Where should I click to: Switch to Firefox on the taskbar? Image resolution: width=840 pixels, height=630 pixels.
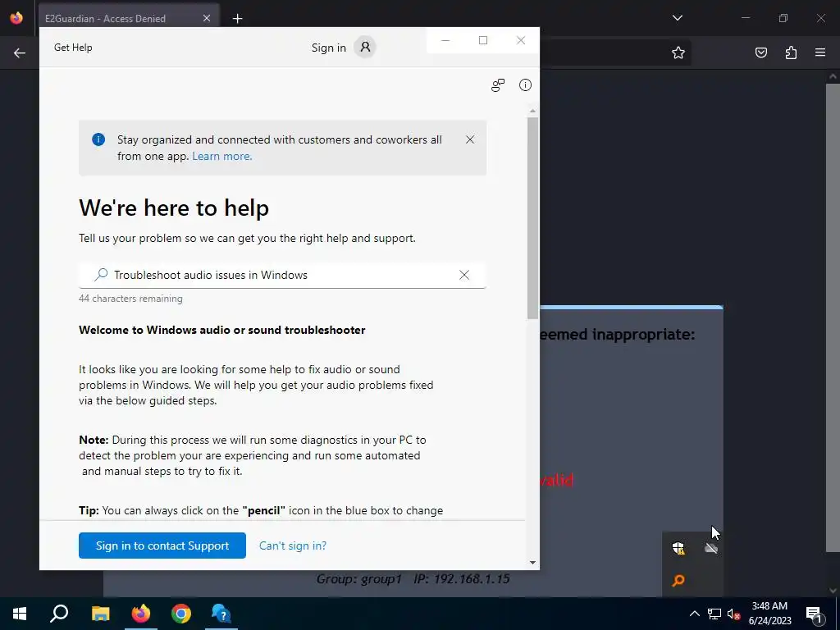click(141, 614)
